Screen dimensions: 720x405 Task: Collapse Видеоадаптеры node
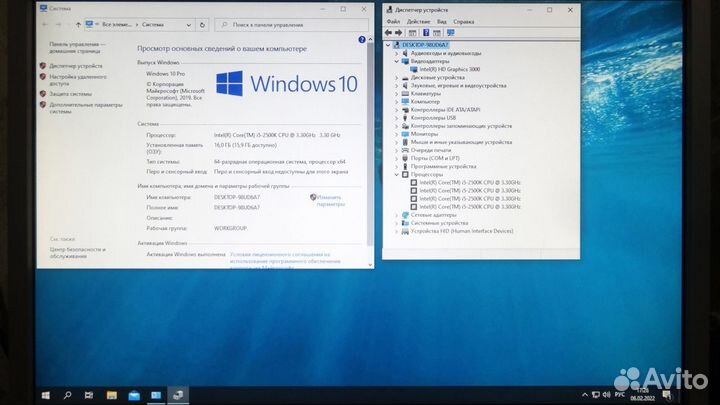(397, 61)
